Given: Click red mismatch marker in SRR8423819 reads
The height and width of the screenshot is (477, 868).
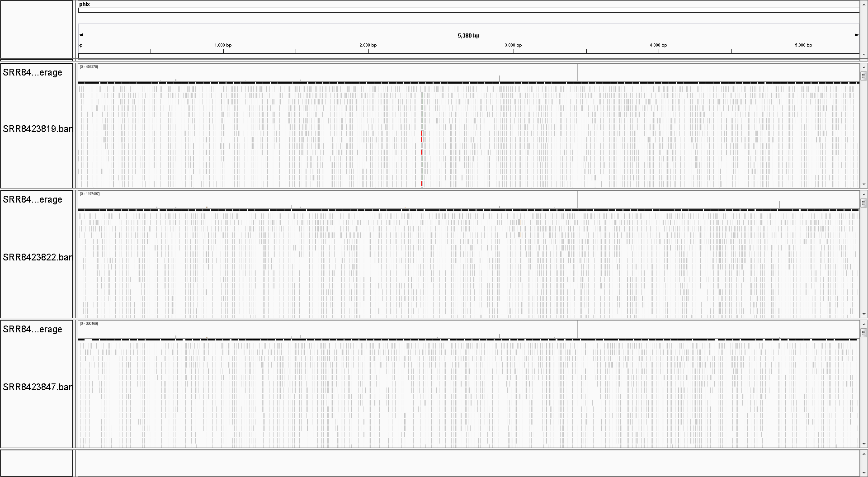Looking at the screenshot, I should click(x=422, y=136).
